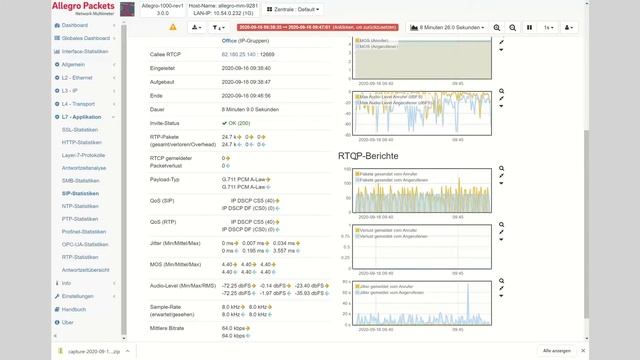Open the 1x playback speed dropdown
The width and height of the screenshot is (640, 360).
point(548,27)
